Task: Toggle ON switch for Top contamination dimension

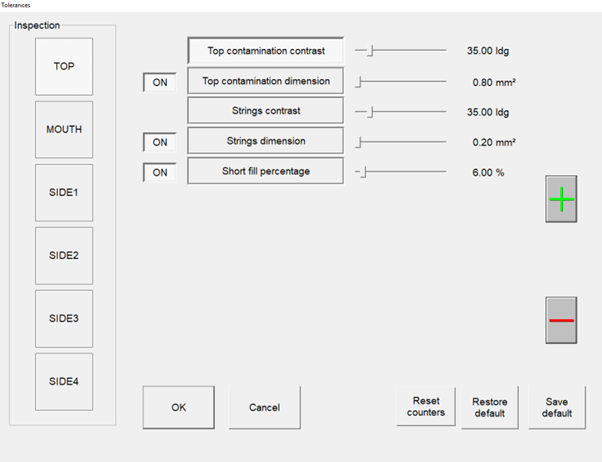Action: (159, 83)
